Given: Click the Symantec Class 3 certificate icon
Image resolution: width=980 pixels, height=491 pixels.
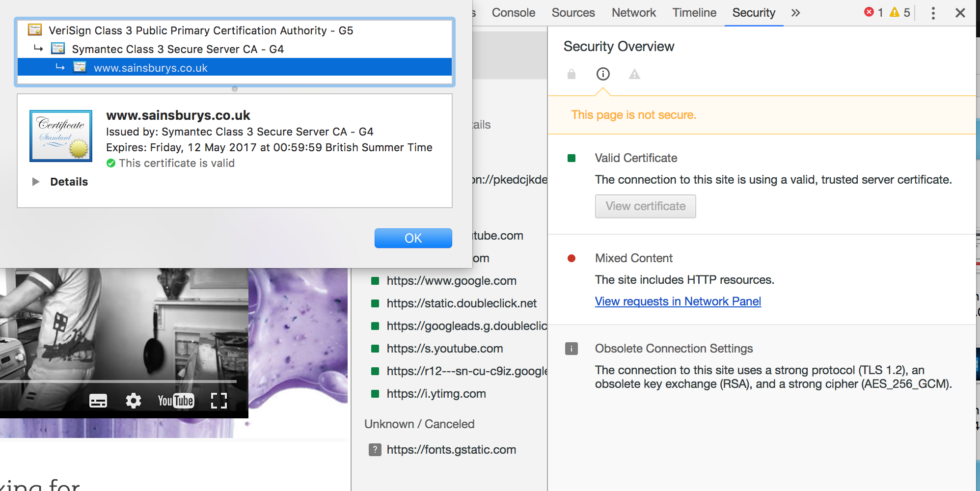Looking at the screenshot, I should pyautogui.click(x=58, y=48).
